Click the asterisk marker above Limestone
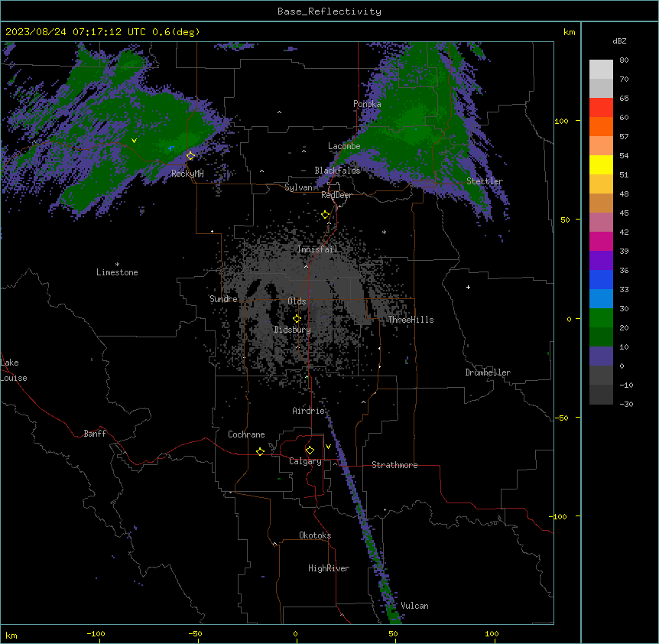 coord(117,265)
